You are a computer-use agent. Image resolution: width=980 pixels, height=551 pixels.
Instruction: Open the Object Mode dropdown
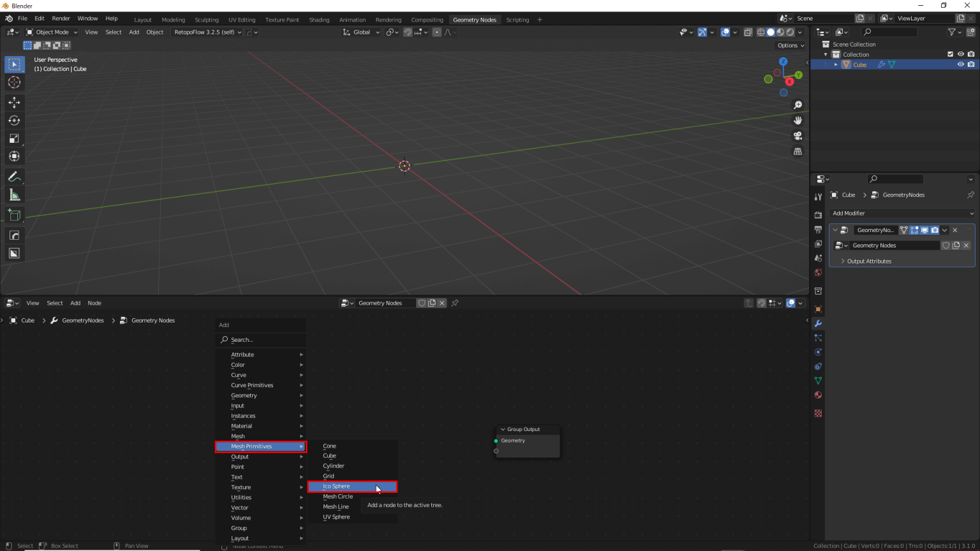pos(51,32)
